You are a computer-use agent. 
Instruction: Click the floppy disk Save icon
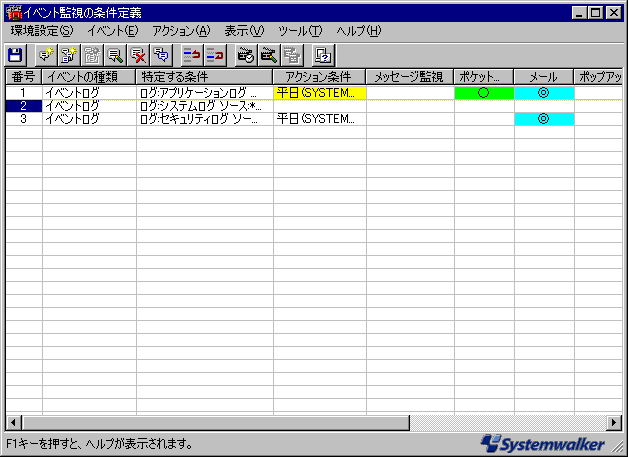point(15,55)
